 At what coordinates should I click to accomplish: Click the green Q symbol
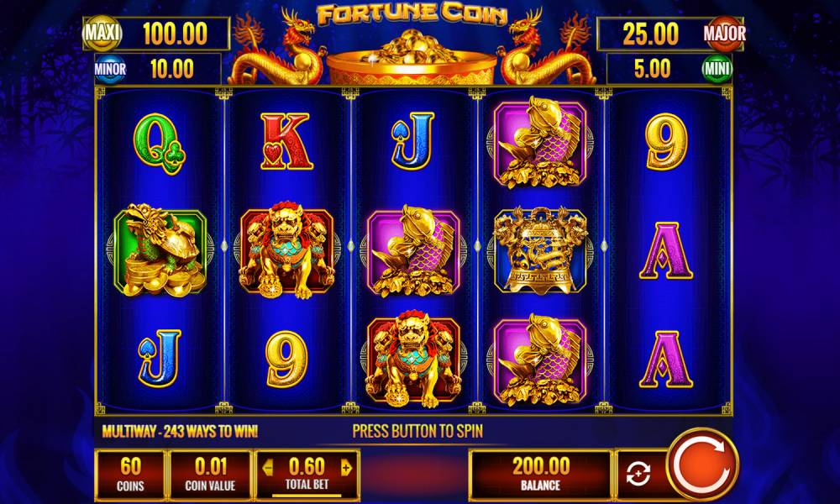(159, 144)
